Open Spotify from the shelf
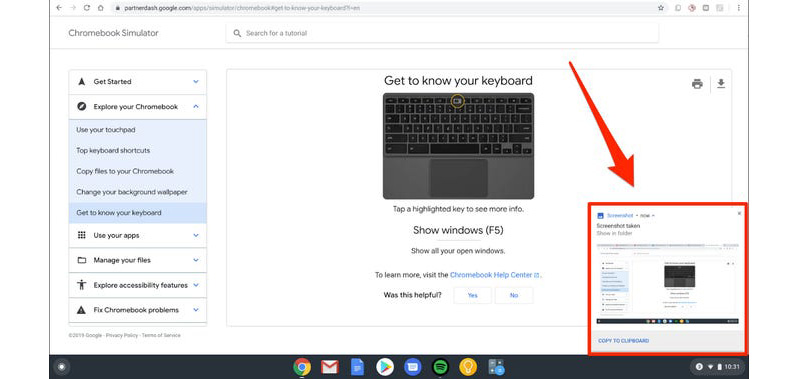This screenshot has height=379, width=799. coord(440,367)
